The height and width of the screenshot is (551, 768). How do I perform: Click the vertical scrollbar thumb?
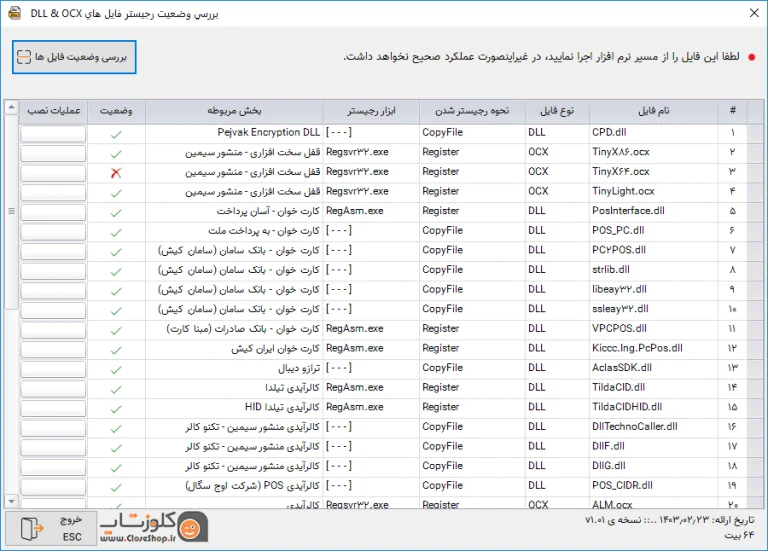[x=11, y=212]
